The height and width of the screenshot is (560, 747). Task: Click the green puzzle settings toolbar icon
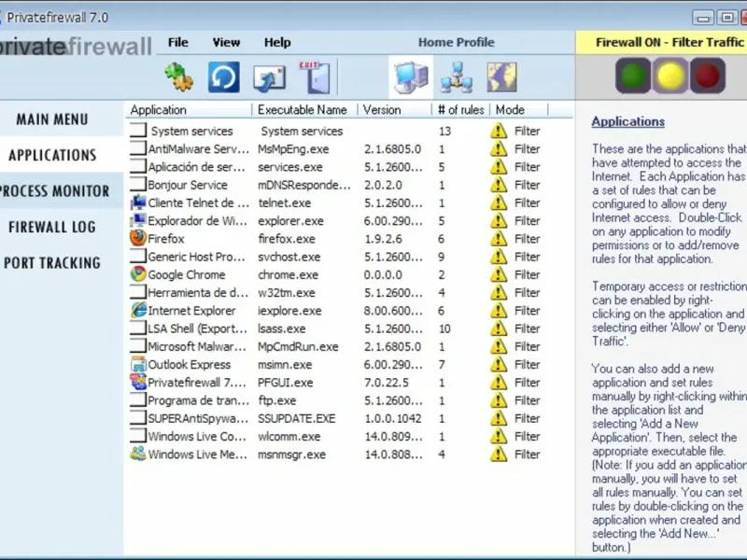[178, 77]
